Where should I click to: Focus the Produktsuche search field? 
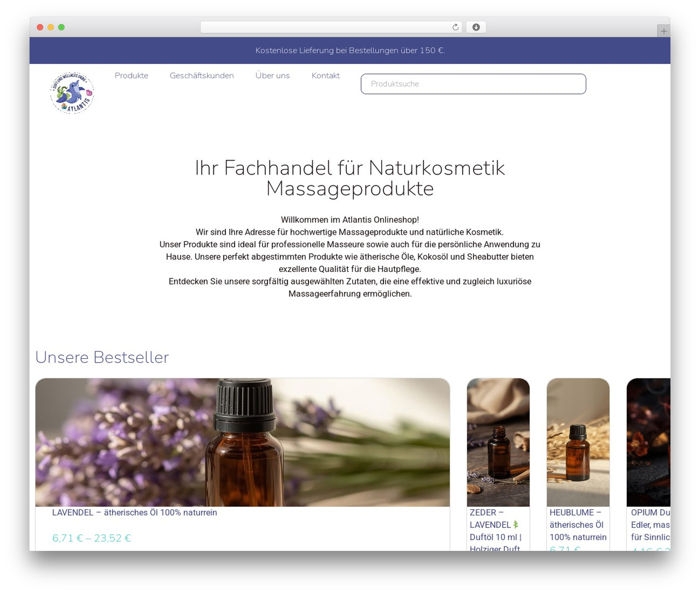474,84
